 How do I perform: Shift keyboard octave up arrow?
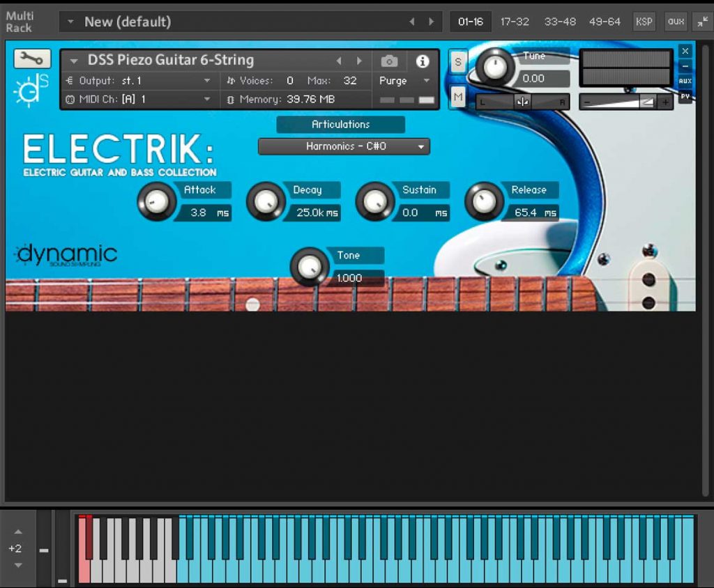click(x=18, y=532)
